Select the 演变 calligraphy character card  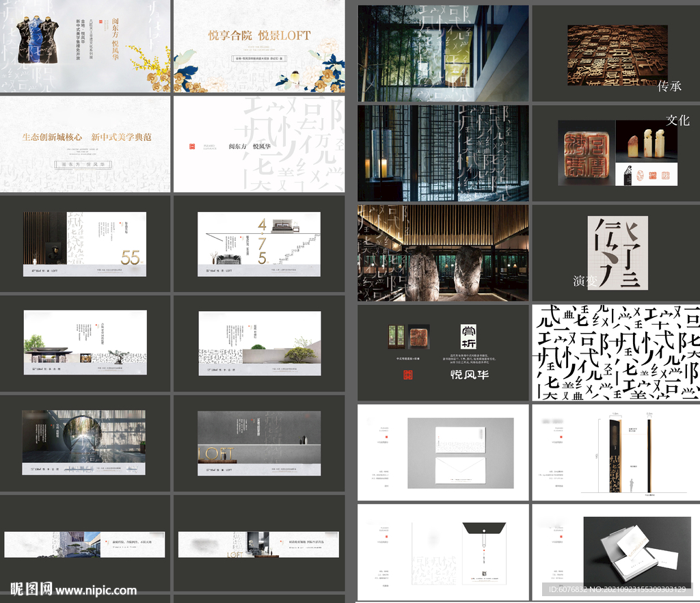[x=618, y=253]
